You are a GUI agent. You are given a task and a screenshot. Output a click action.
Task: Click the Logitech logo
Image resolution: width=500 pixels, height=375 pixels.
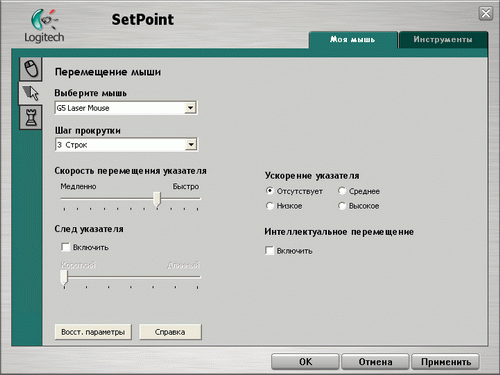coord(44,26)
